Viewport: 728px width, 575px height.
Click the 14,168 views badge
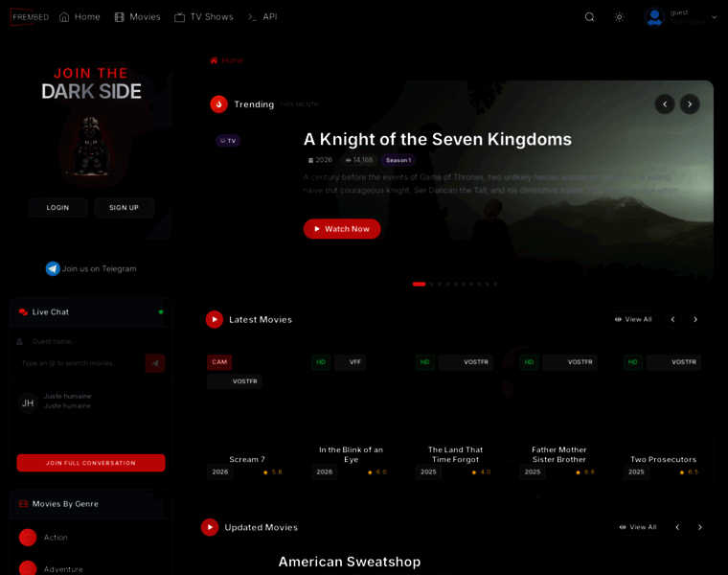click(x=359, y=160)
